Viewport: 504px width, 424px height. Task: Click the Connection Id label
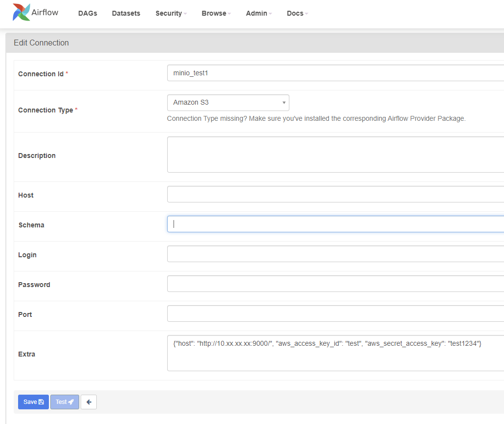[x=41, y=74]
